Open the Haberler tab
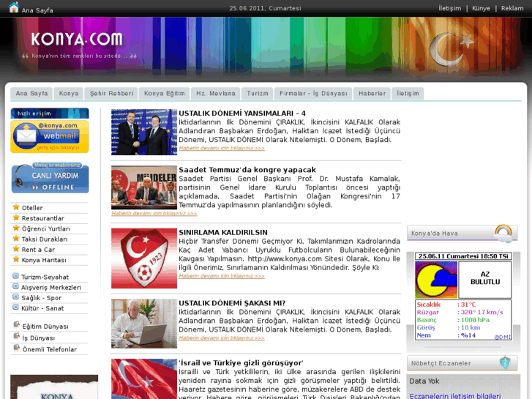This screenshot has height=399, width=532. point(372,94)
